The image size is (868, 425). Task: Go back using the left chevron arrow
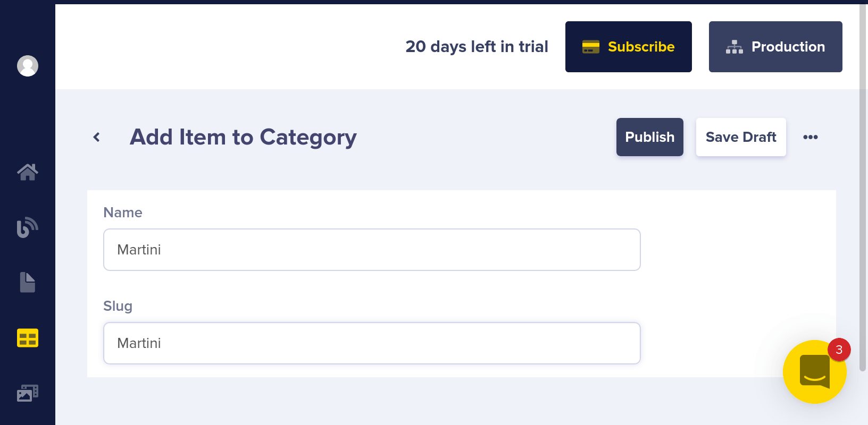coord(97,137)
